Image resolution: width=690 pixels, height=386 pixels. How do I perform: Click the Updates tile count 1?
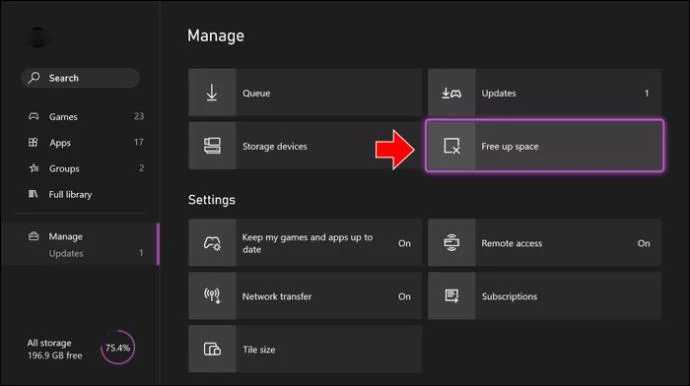[646, 93]
